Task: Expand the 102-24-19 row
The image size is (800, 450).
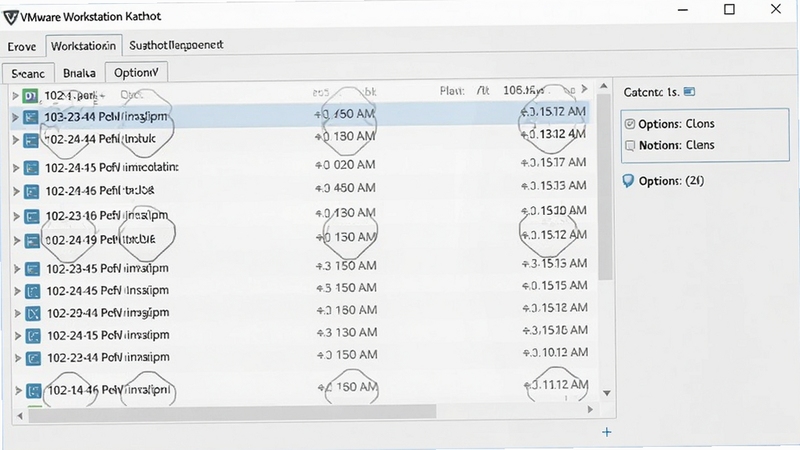Action: click(16, 240)
